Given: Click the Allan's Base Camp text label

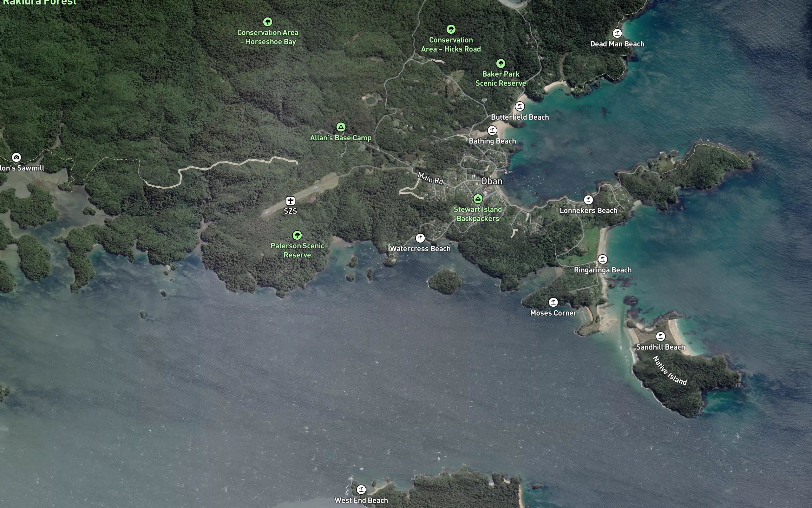Looking at the screenshot, I should tap(341, 138).
